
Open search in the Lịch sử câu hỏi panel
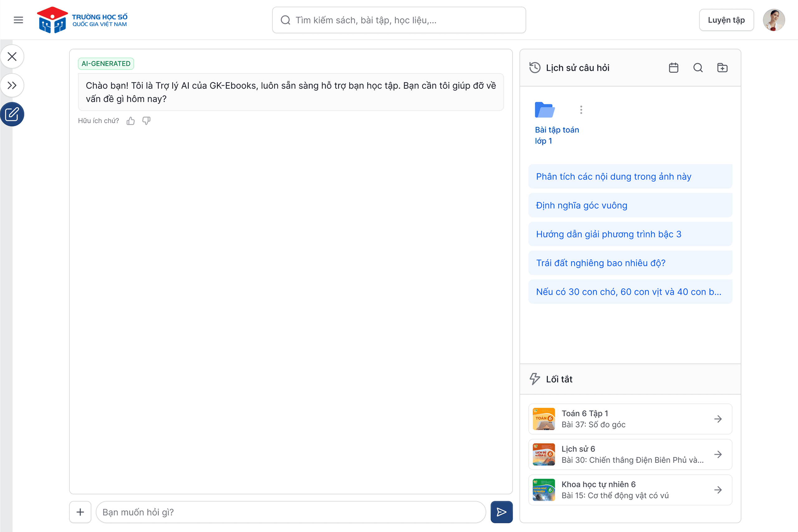click(698, 68)
